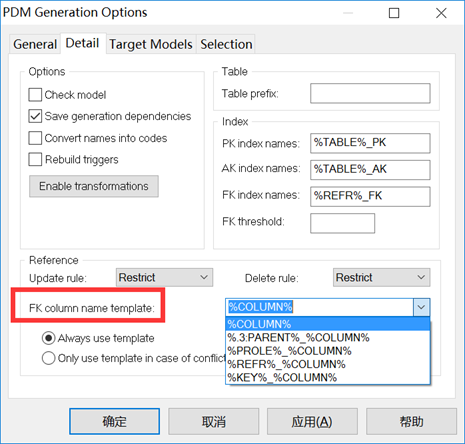Click the Enable transformations button

[94, 186]
